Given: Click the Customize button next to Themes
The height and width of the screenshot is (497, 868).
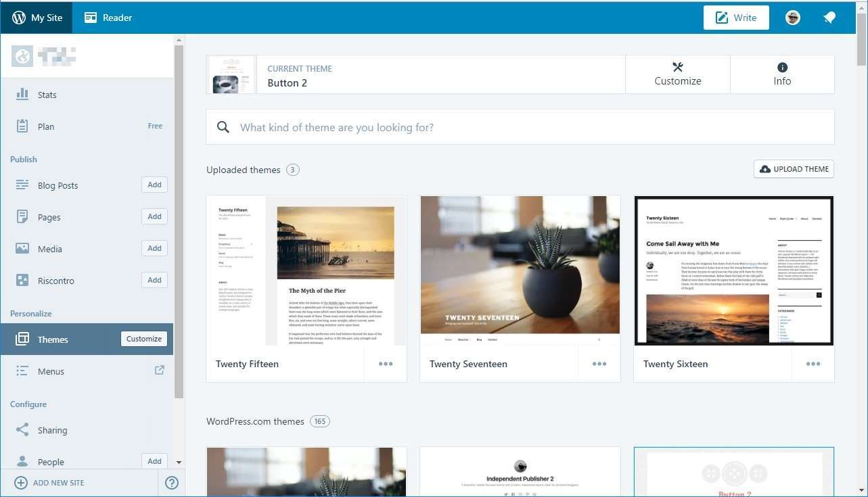Looking at the screenshot, I should pyautogui.click(x=144, y=339).
